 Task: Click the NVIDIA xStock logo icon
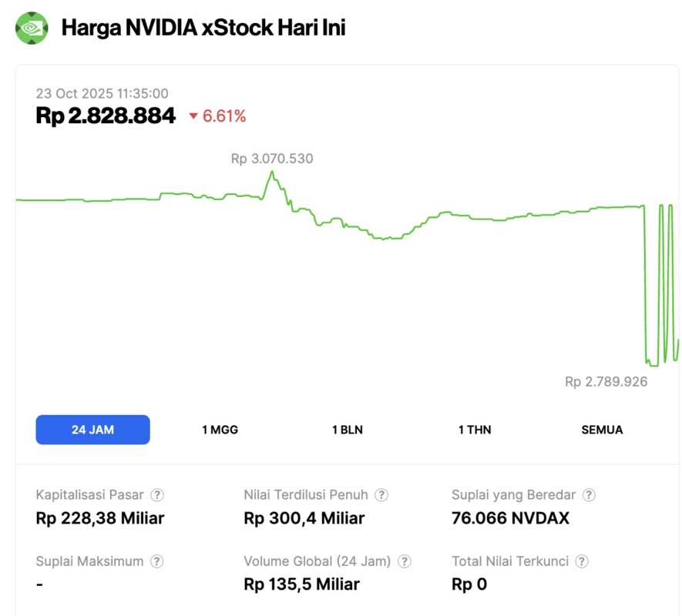tap(32, 28)
